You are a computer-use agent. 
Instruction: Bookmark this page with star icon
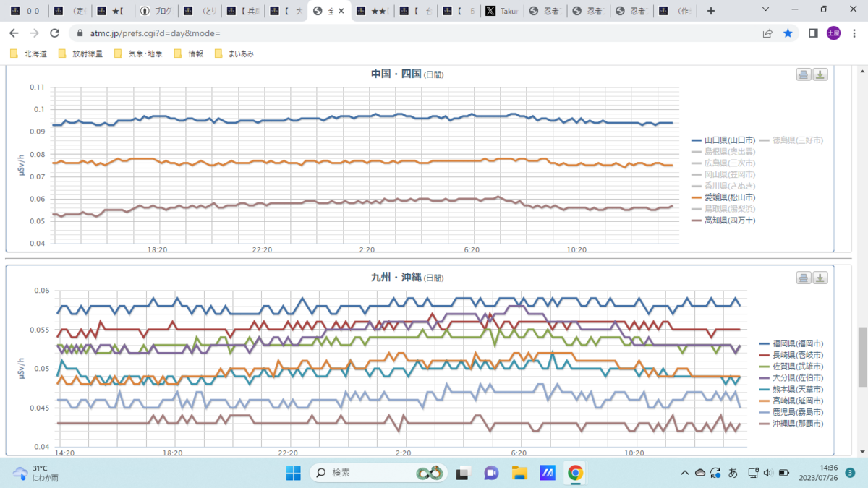pos(788,33)
